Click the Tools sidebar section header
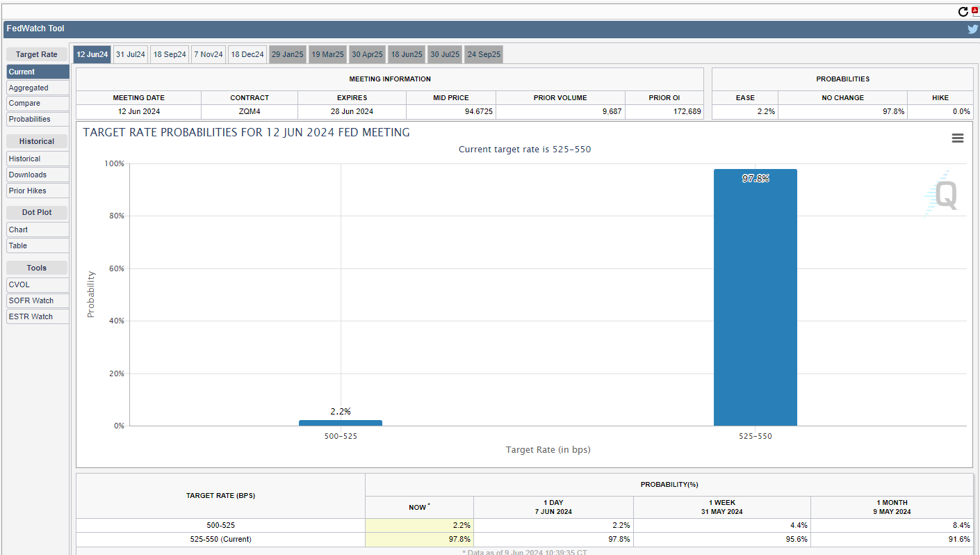The image size is (980, 555). click(37, 268)
